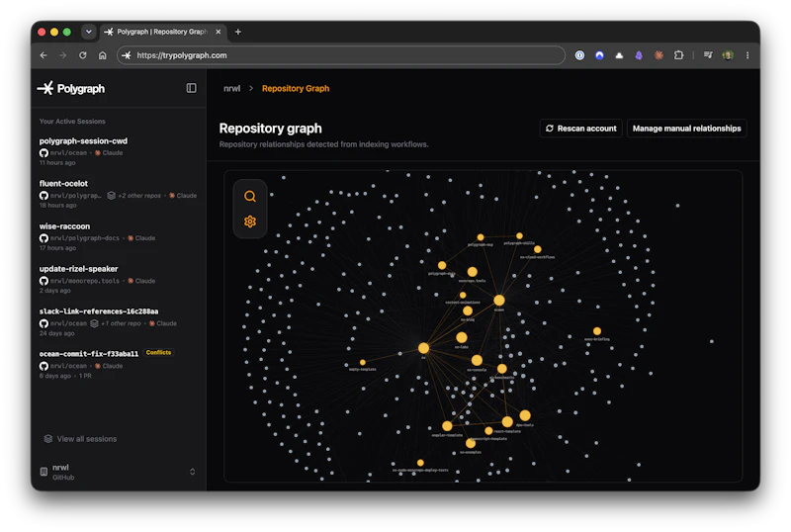Open update-rizel-speaker session
This screenshot has width=791, height=532.
118,279
